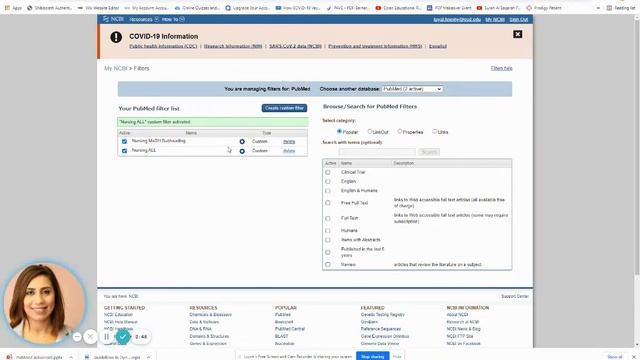
Task: Open SARS-CoV-2 data (NCBI) link
Action: tap(295, 46)
